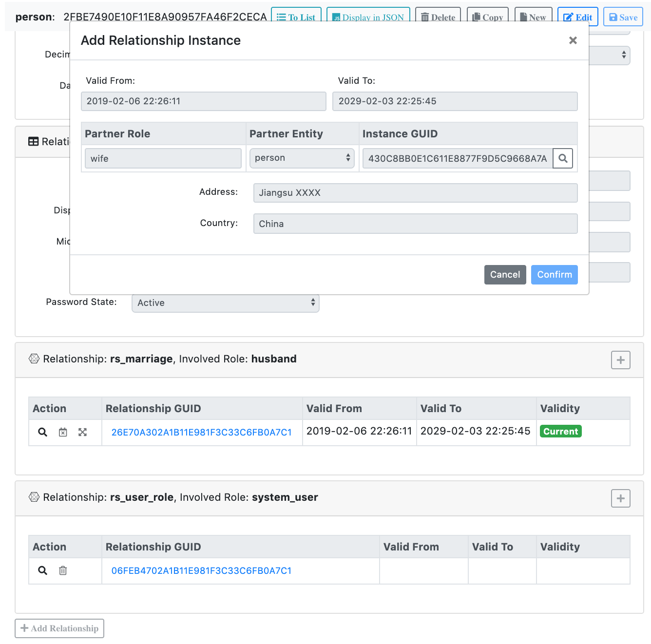Screen dimensions: 651x644
Task: Click the expire calendar icon in rs_marriage row
Action: pyautogui.click(x=63, y=432)
